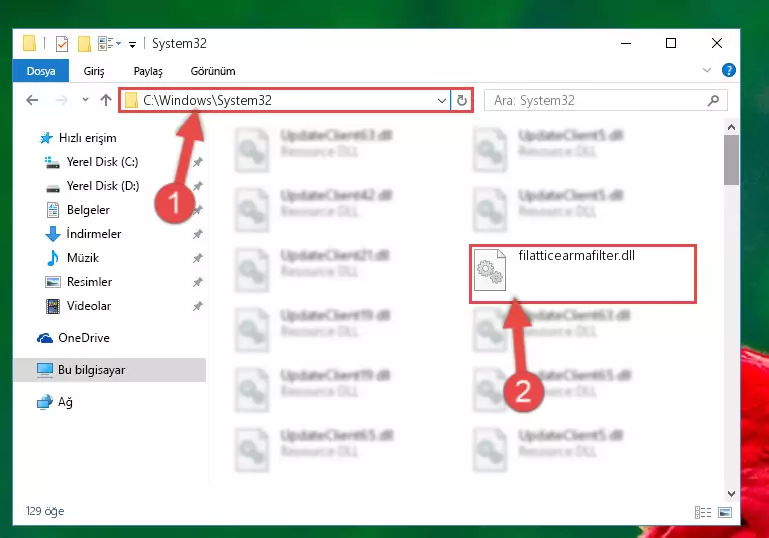Screen dimensions: 769x538
Task: Open Yerel Disk (D:) in sidebar
Action: coord(103,186)
